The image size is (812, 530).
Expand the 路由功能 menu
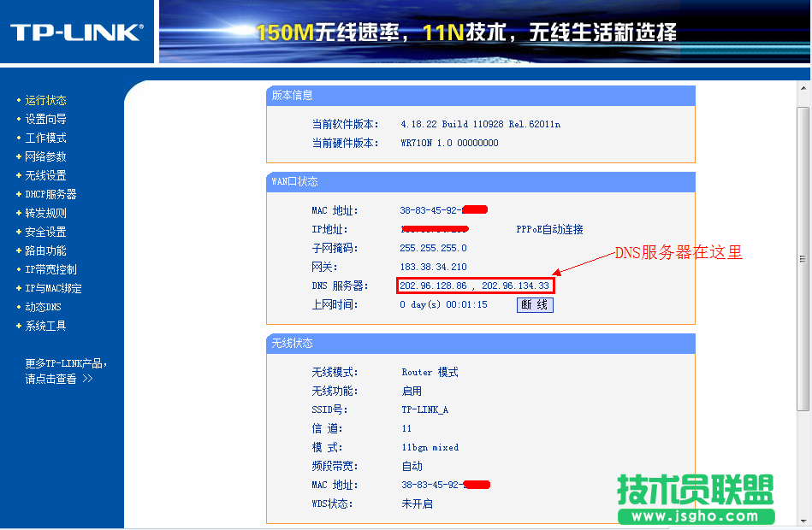tap(45, 251)
